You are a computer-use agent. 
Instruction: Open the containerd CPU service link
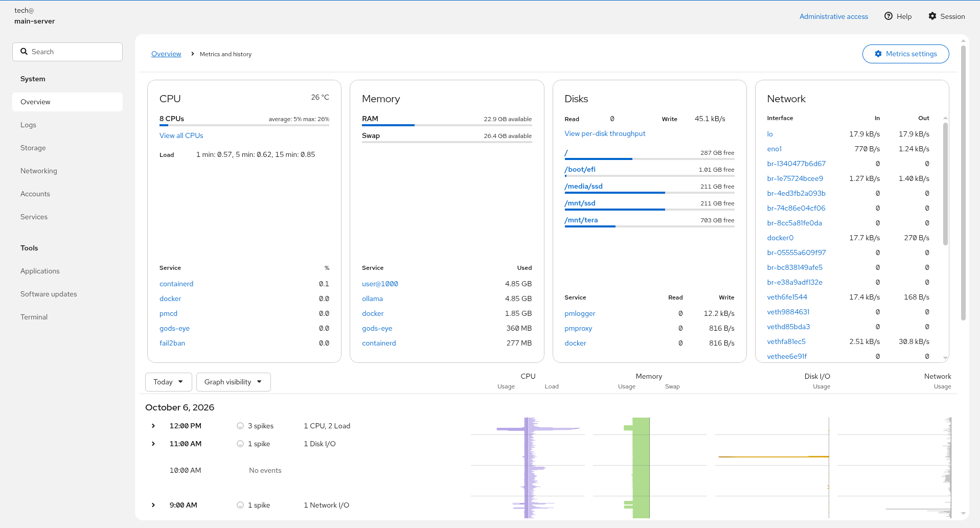point(176,284)
